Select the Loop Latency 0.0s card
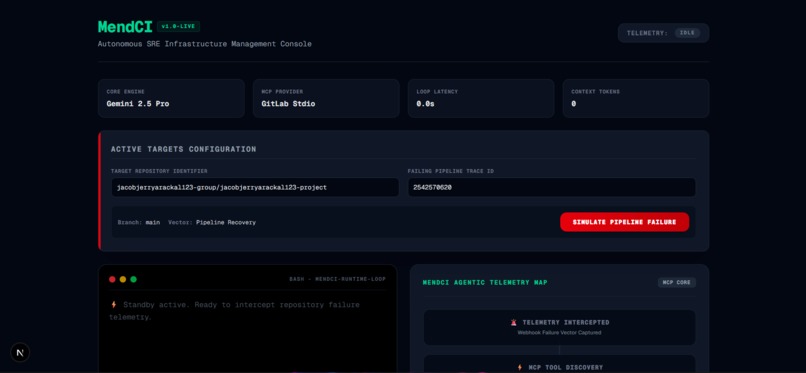806x373 pixels. click(x=481, y=98)
